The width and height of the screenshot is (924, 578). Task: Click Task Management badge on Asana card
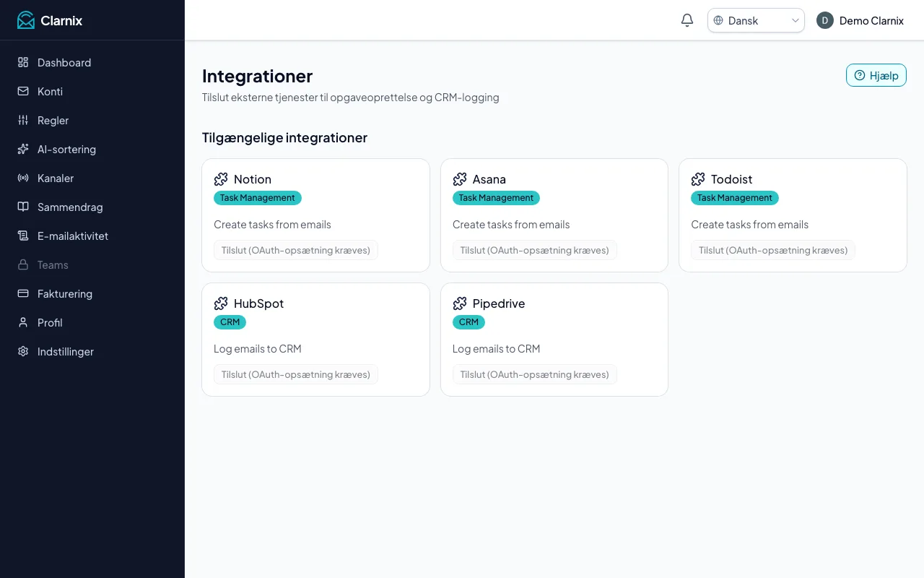pos(496,198)
